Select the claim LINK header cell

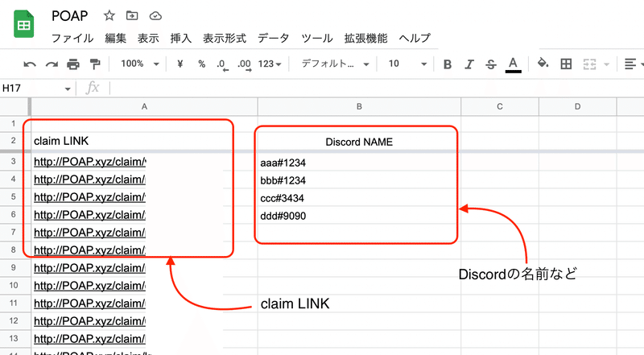click(x=144, y=141)
